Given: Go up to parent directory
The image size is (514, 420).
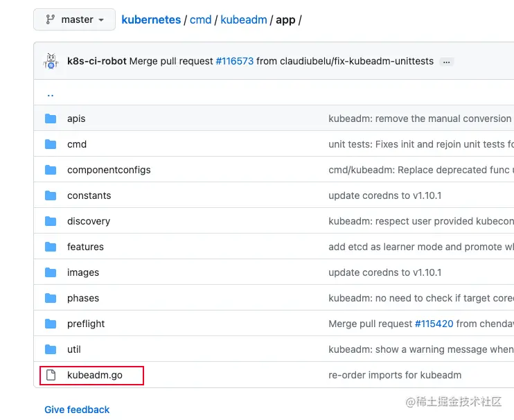Looking at the screenshot, I should click(x=50, y=94).
